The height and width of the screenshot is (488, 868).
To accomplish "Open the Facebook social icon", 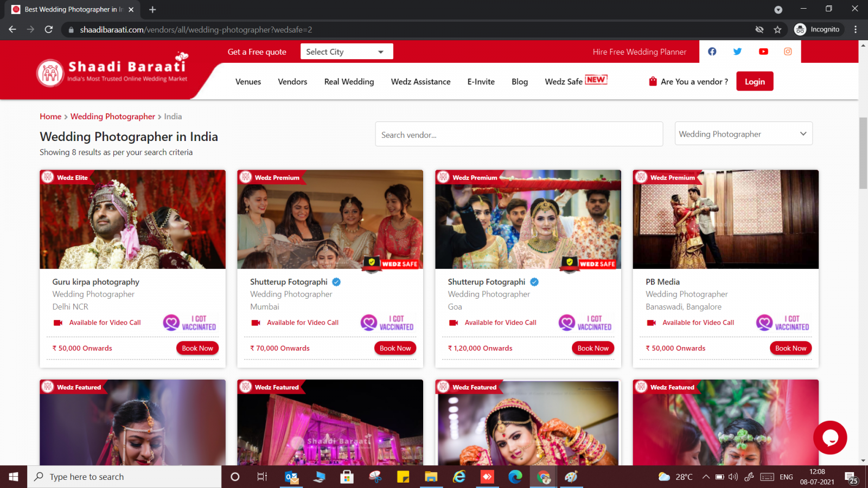I will (712, 52).
